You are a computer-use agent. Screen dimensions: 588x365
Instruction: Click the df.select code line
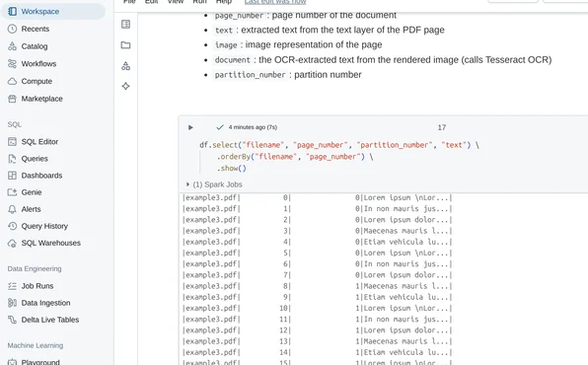(x=339, y=145)
